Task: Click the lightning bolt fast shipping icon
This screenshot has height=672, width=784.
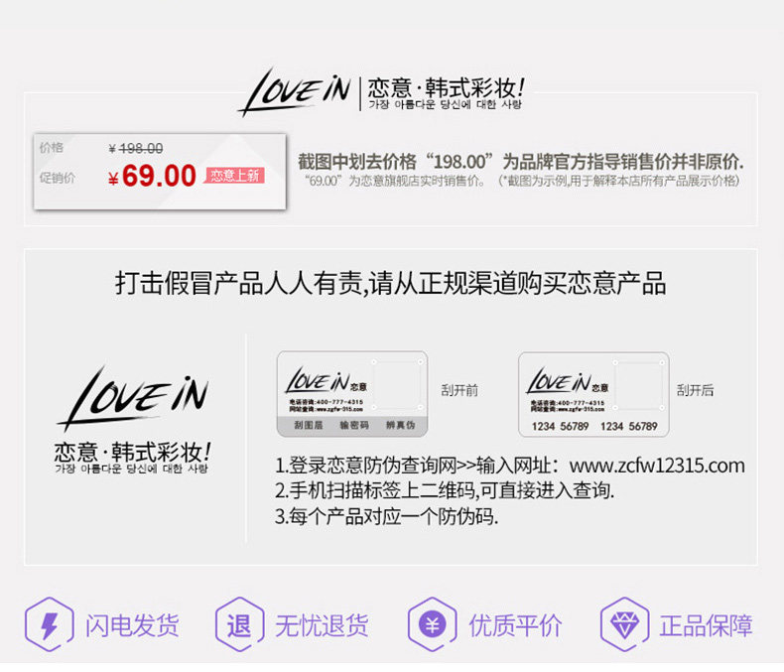Action: tap(50, 624)
